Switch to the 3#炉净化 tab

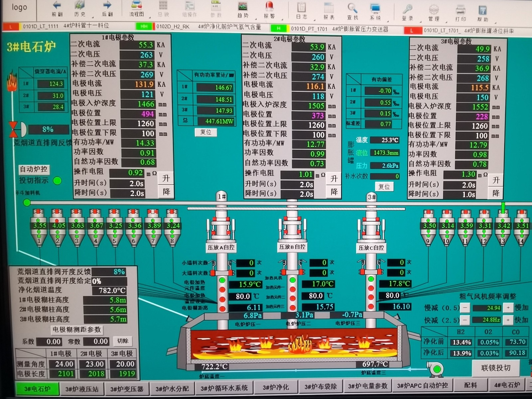(x=276, y=387)
